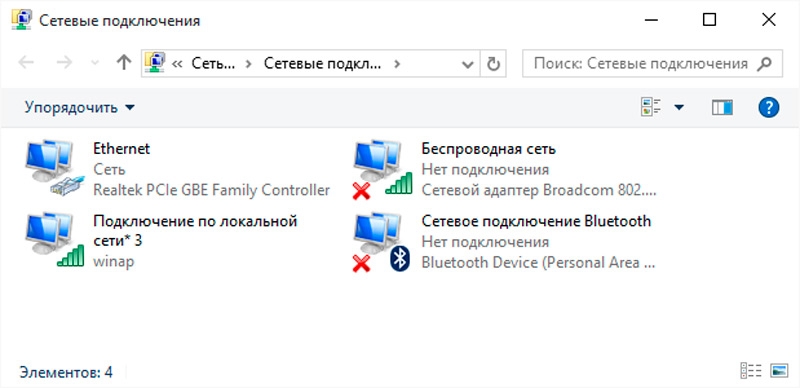Select the Ethernet connection icon
This screenshot has width=800, height=388.
[x=55, y=167]
